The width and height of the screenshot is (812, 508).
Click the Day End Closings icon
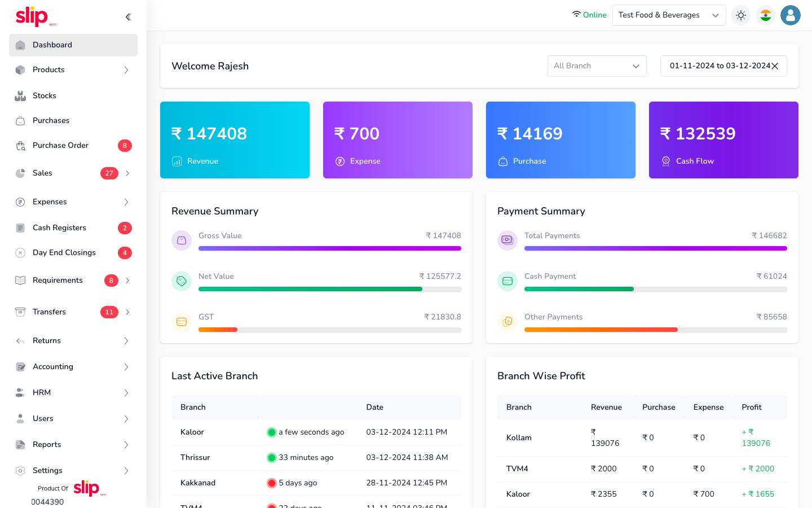point(20,253)
